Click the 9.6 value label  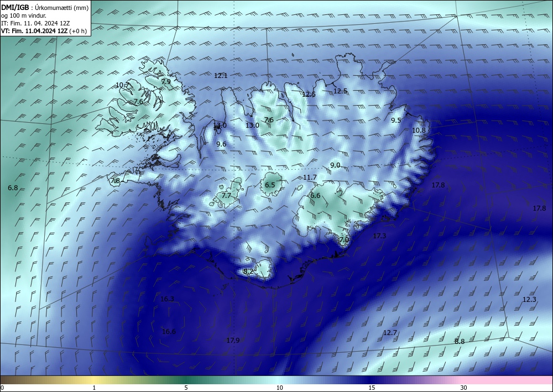click(x=222, y=144)
